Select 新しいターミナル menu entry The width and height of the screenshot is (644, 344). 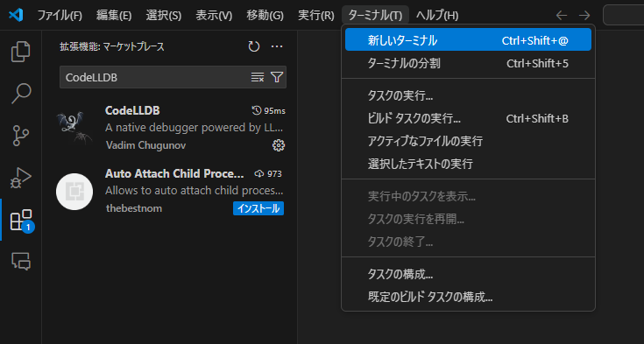(x=468, y=40)
